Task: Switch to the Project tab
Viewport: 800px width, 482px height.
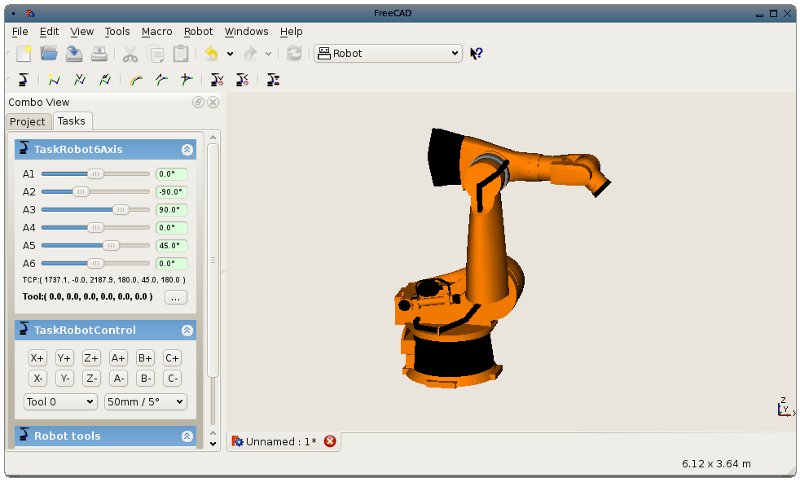Action: [x=28, y=122]
